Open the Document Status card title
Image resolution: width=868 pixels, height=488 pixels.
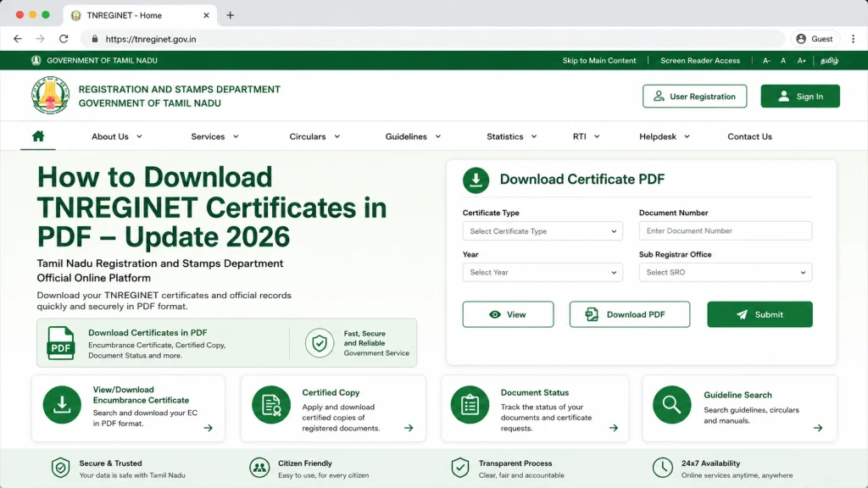pos(535,392)
